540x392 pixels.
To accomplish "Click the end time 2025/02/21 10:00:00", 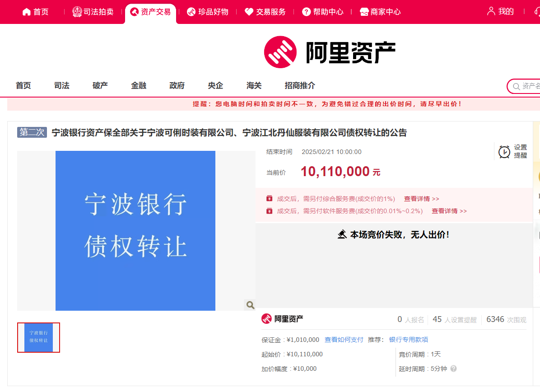I will pyautogui.click(x=331, y=152).
